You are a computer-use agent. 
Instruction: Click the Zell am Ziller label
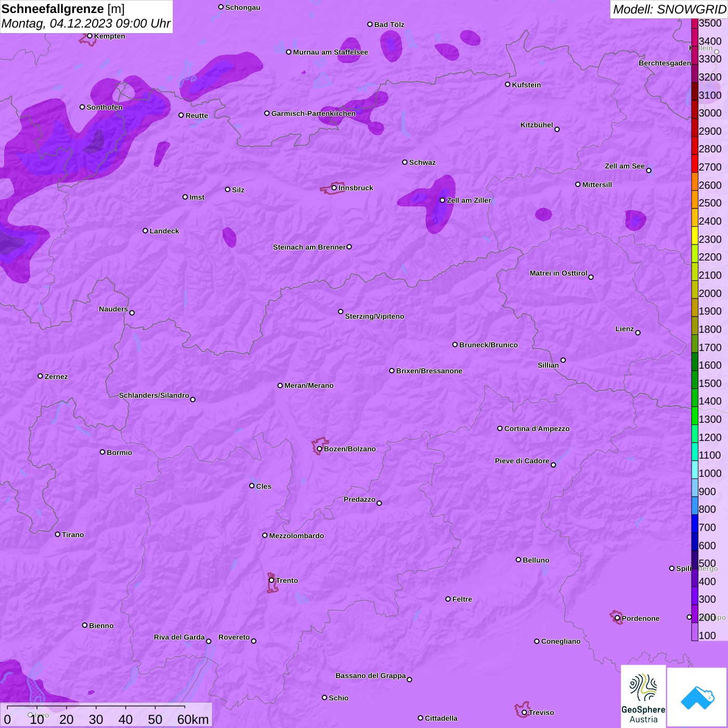click(469, 200)
